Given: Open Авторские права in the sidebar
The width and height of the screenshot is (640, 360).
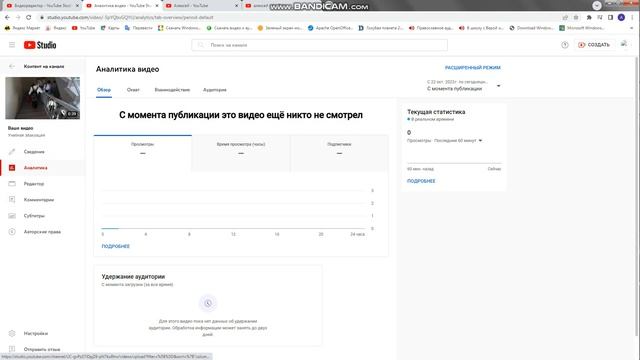Looking at the screenshot, I should click(x=42, y=231).
